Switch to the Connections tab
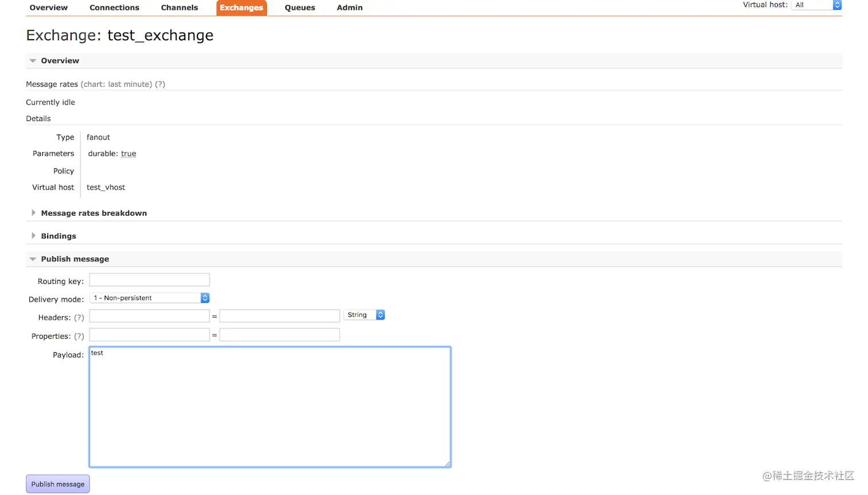The image size is (868, 495). [114, 7]
